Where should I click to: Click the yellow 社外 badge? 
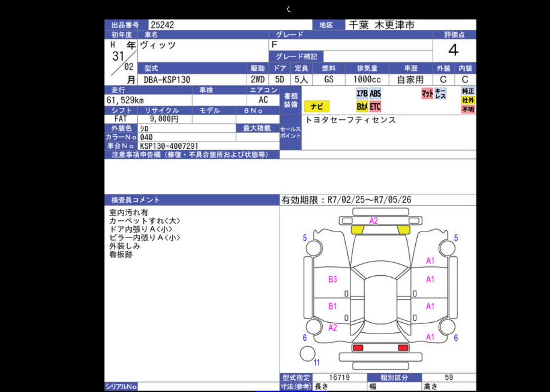[x=468, y=100]
